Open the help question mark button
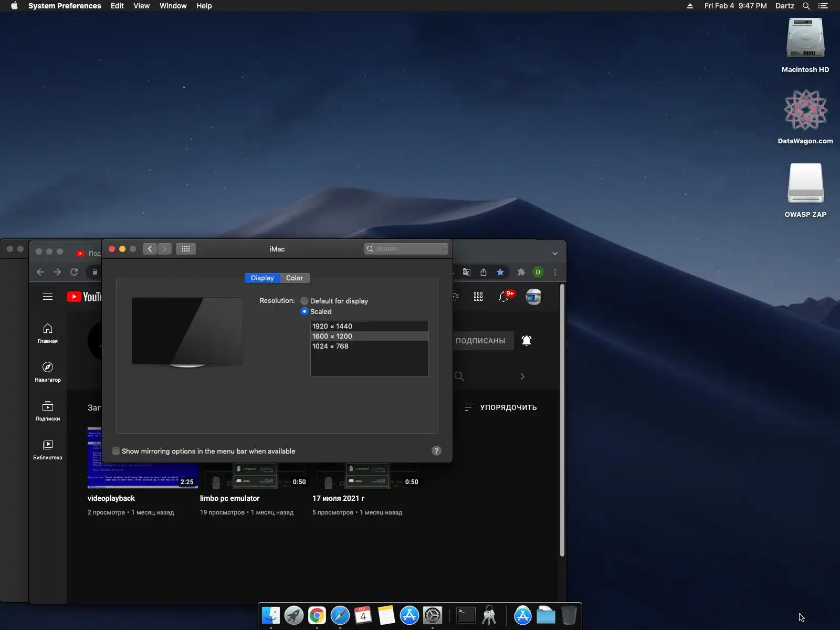The height and width of the screenshot is (630, 840). pos(436,451)
